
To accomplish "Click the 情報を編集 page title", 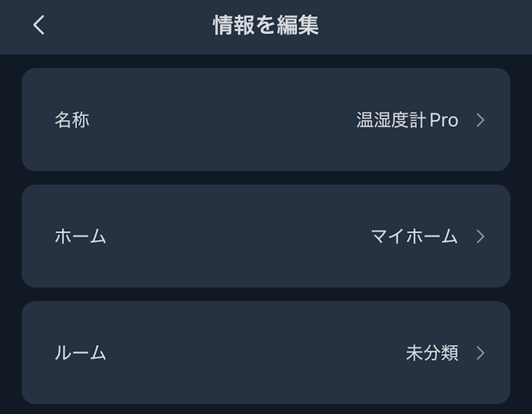I will 266,26.
